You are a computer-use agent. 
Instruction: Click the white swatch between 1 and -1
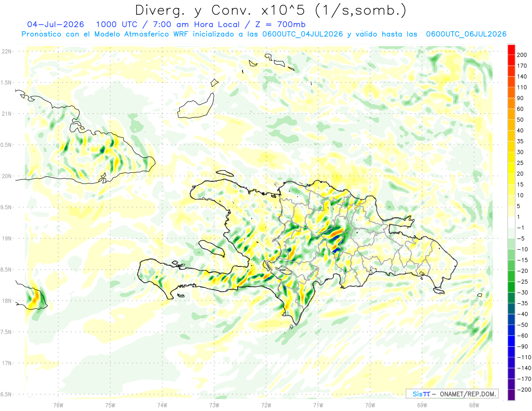coord(511,223)
